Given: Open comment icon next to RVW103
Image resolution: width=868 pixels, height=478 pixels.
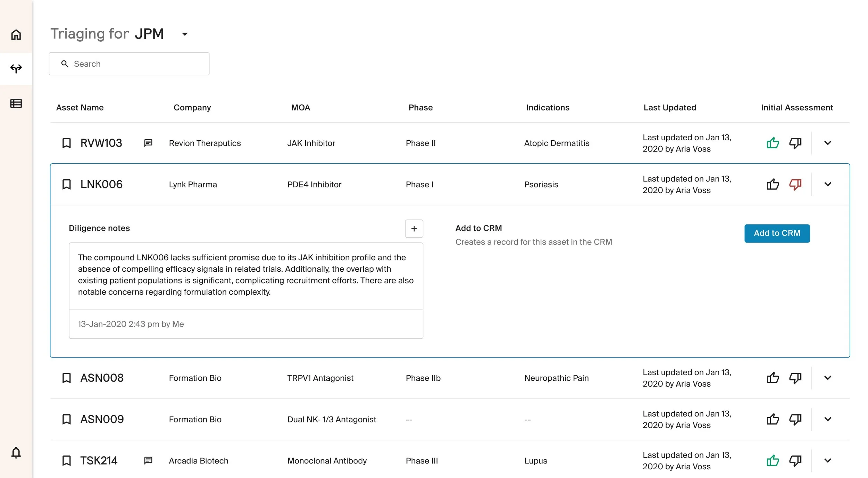Looking at the screenshot, I should coord(148,143).
